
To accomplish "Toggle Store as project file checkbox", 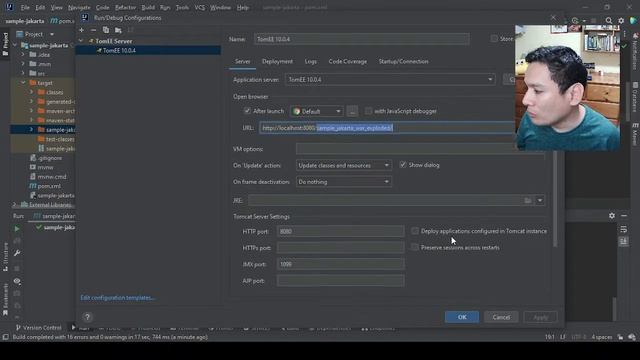I will coord(494,39).
